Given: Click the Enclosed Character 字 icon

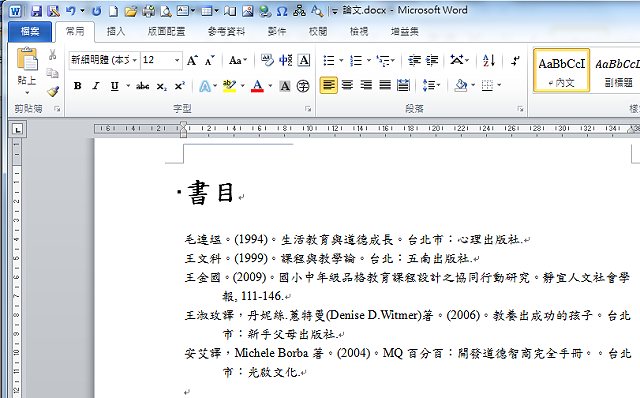Looking at the screenshot, I should coord(303,86).
